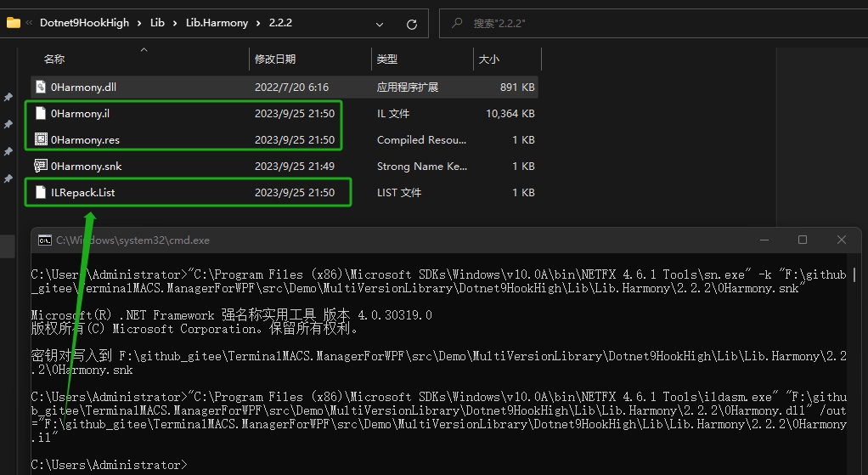This screenshot has width=868, height=475.
Task: Click the search magnifier icon
Action: point(457,23)
